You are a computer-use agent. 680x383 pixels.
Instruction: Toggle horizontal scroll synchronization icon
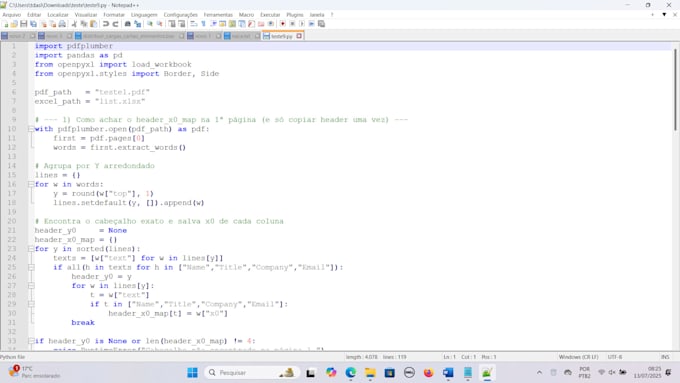point(182,24)
